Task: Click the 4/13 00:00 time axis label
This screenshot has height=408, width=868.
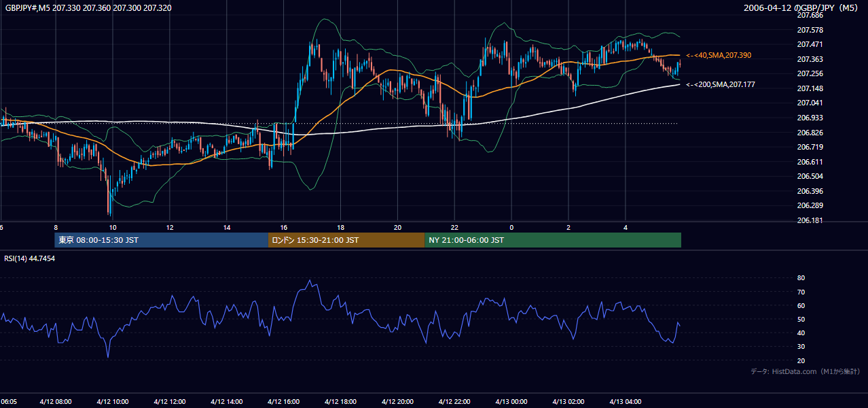Action: pos(511,402)
